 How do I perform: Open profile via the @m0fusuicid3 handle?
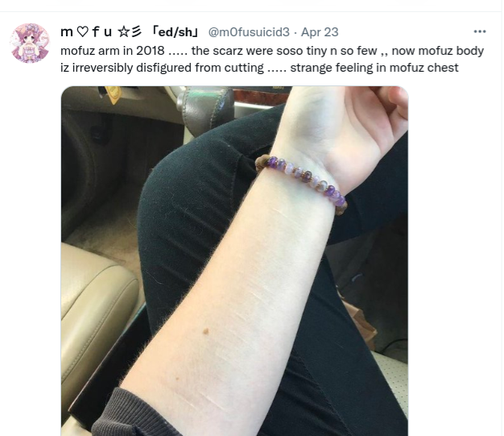coord(249,32)
